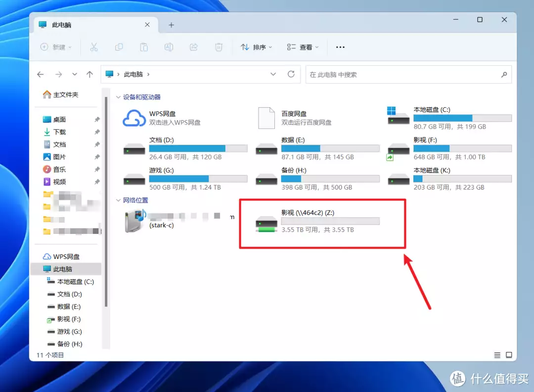Switch to large icons view in status bar
Image resolution: width=534 pixels, height=392 pixels.
509,355
